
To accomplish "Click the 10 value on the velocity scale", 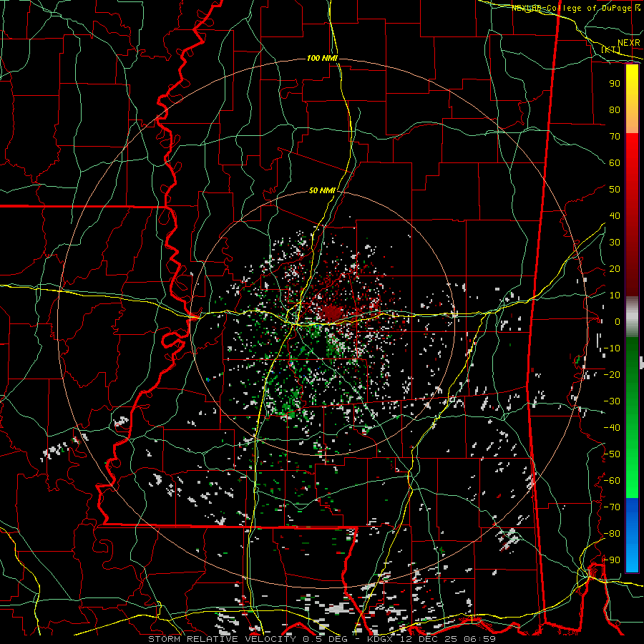I will point(615,296).
